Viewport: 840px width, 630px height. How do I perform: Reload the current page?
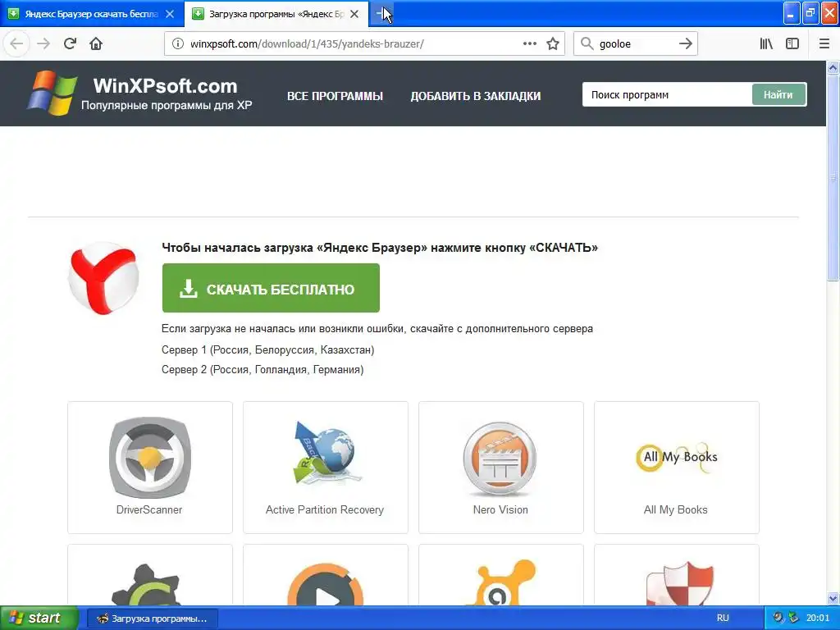click(70, 43)
